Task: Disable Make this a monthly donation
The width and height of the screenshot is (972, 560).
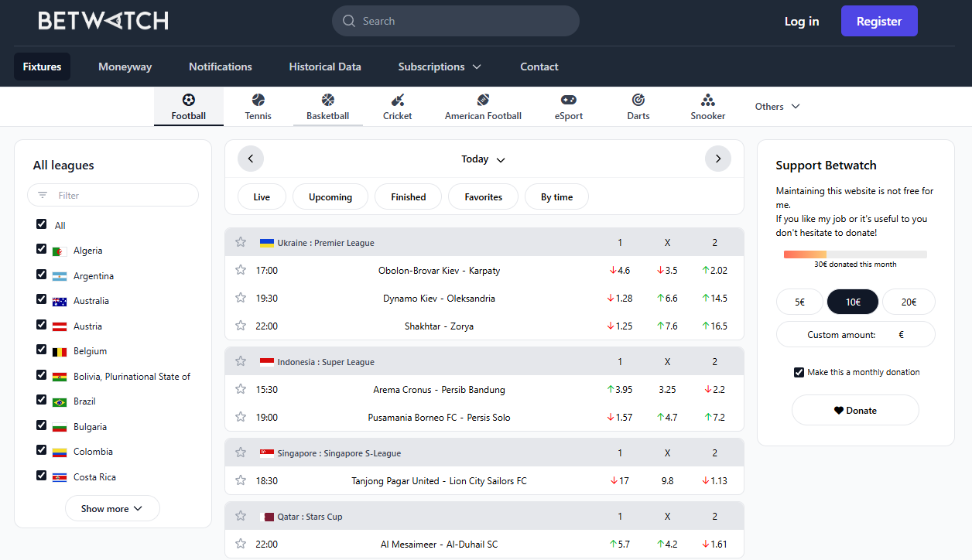Action: pyautogui.click(x=799, y=372)
